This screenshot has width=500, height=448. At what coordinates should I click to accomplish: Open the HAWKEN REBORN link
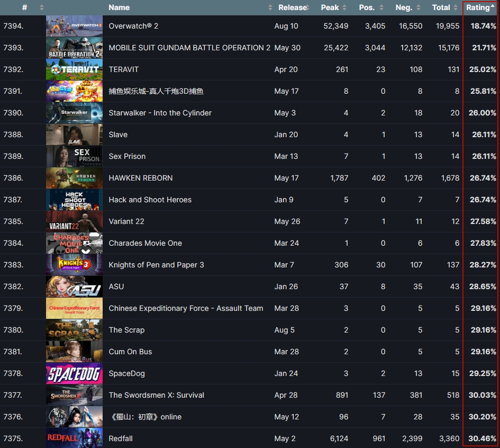point(141,178)
